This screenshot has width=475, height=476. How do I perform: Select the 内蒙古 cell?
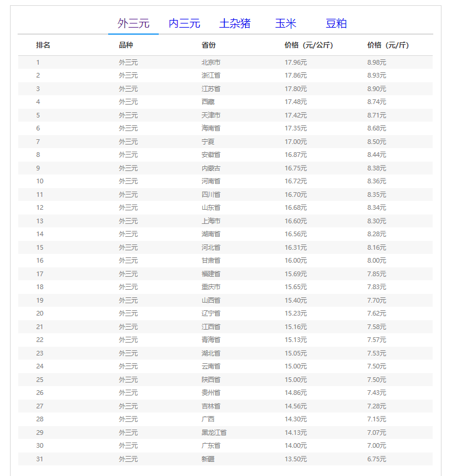pyautogui.click(x=211, y=168)
